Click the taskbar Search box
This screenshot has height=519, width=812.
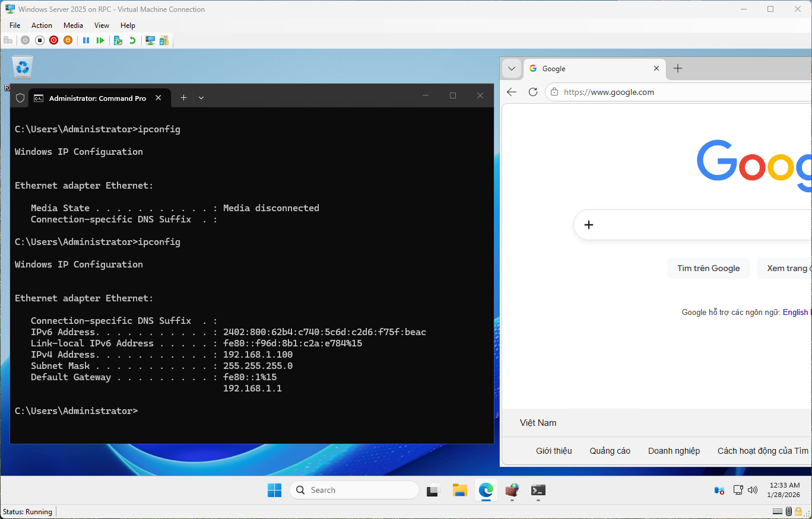(354, 490)
